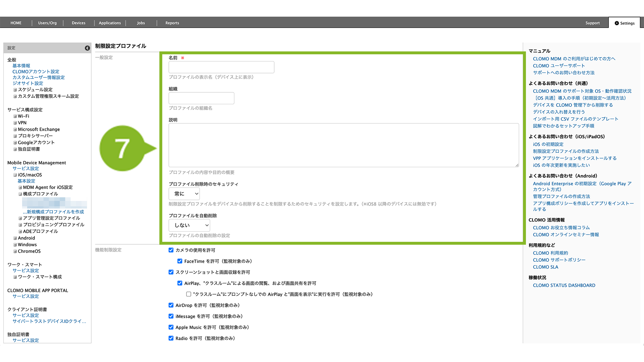644x362 pixels.
Task: Open CLOMO STATUS DASHBOARD link
Action: [564, 285]
